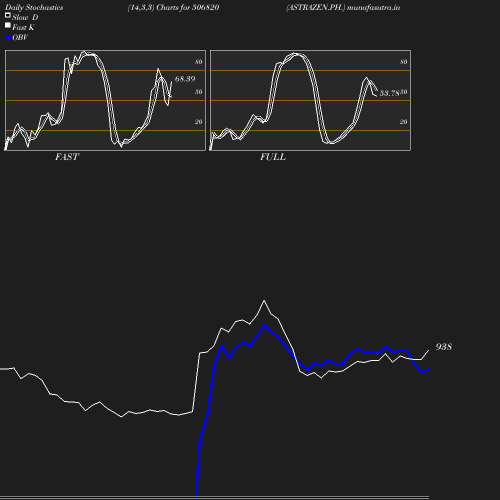Click the Slow D legend swatch
This screenshot has height=500, width=500.
pos(8,15)
